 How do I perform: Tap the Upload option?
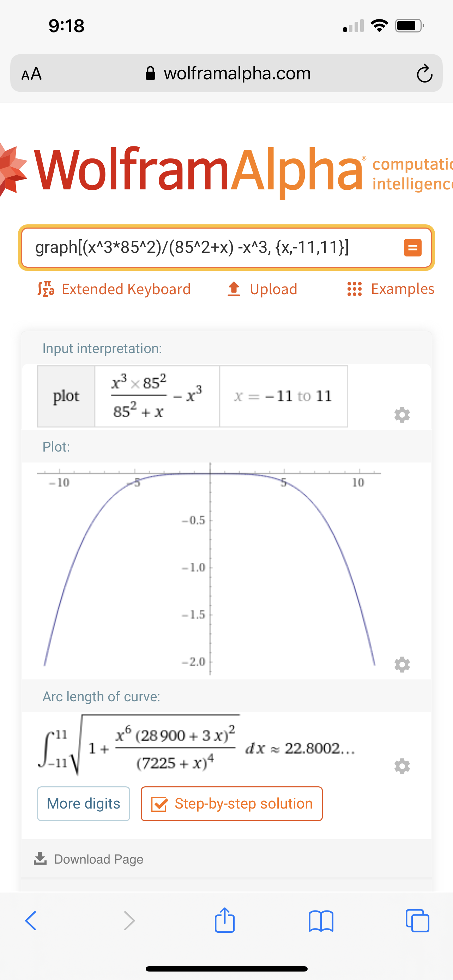tap(262, 289)
